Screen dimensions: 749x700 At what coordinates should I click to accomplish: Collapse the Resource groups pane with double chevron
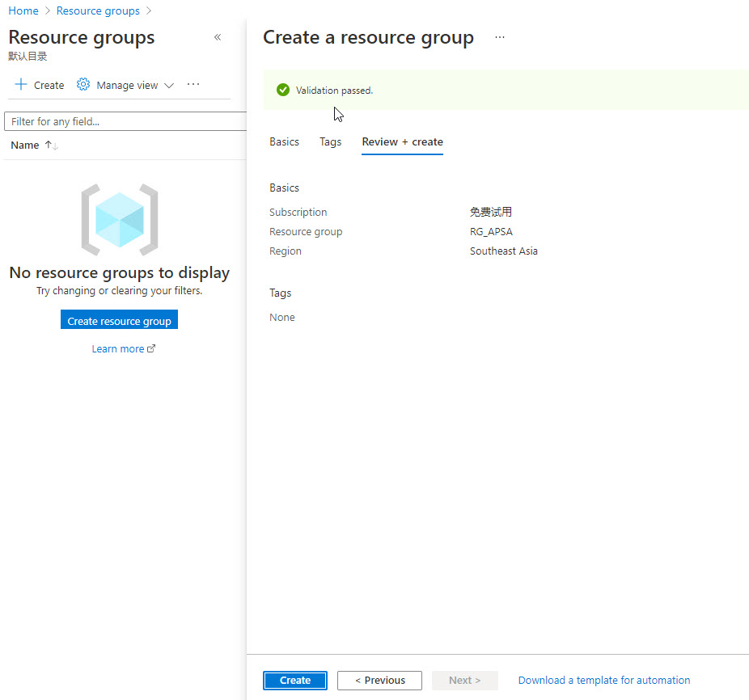click(x=218, y=37)
